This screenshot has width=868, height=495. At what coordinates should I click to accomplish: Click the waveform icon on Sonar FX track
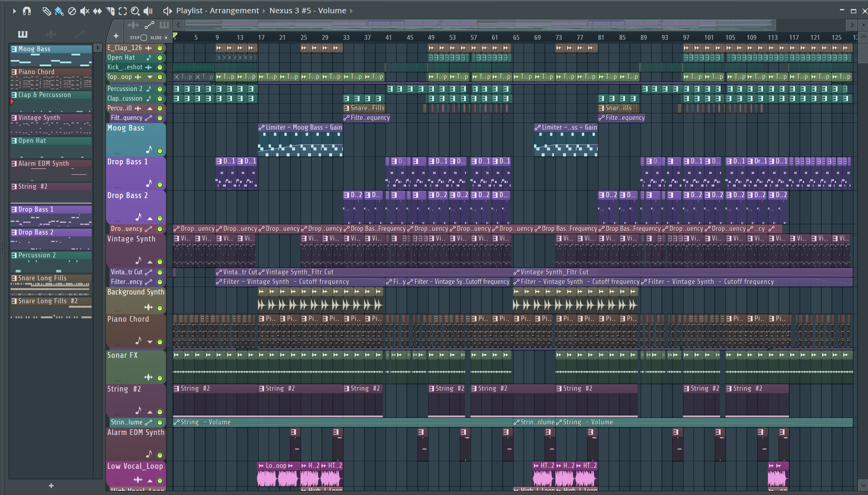point(149,377)
